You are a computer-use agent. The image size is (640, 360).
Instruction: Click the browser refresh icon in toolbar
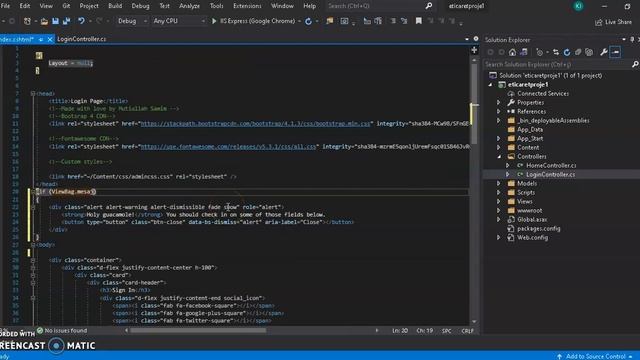coord(309,21)
